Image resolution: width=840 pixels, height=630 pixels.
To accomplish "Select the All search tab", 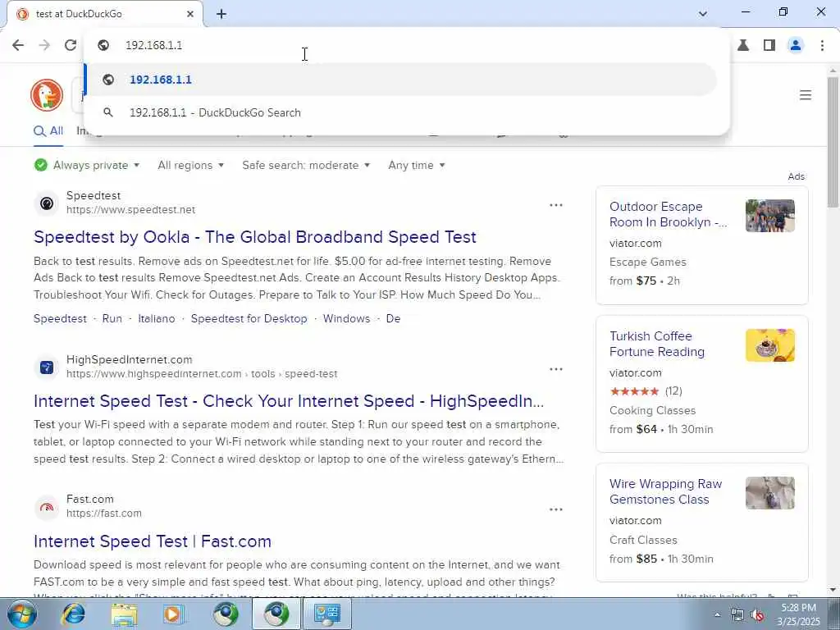I will 48,130.
